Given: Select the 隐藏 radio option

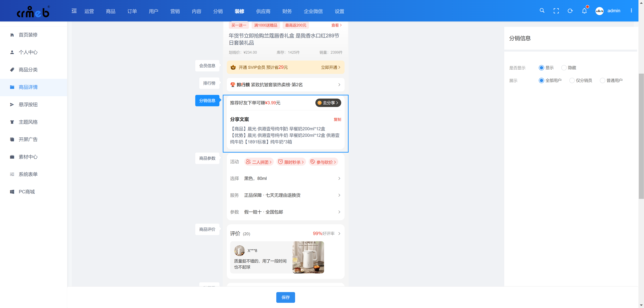Looking at the screenshot, I should click(x=564, y=68).
